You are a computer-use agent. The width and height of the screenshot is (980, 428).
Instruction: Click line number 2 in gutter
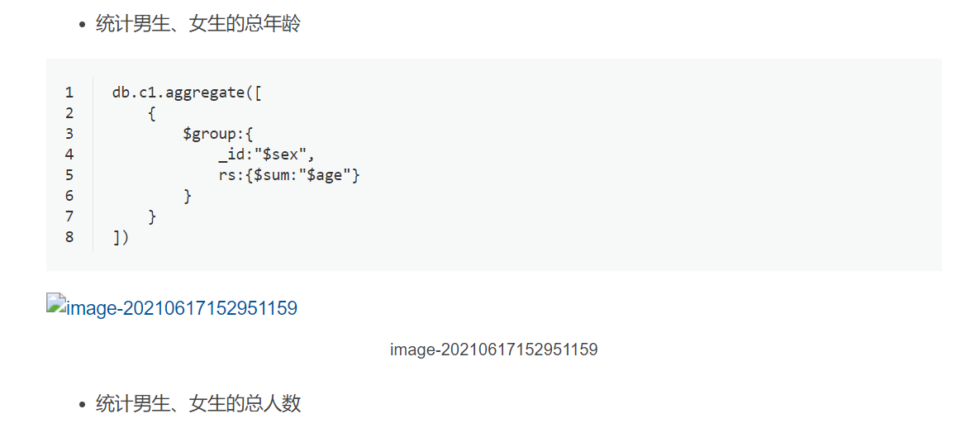pos(69,113)
